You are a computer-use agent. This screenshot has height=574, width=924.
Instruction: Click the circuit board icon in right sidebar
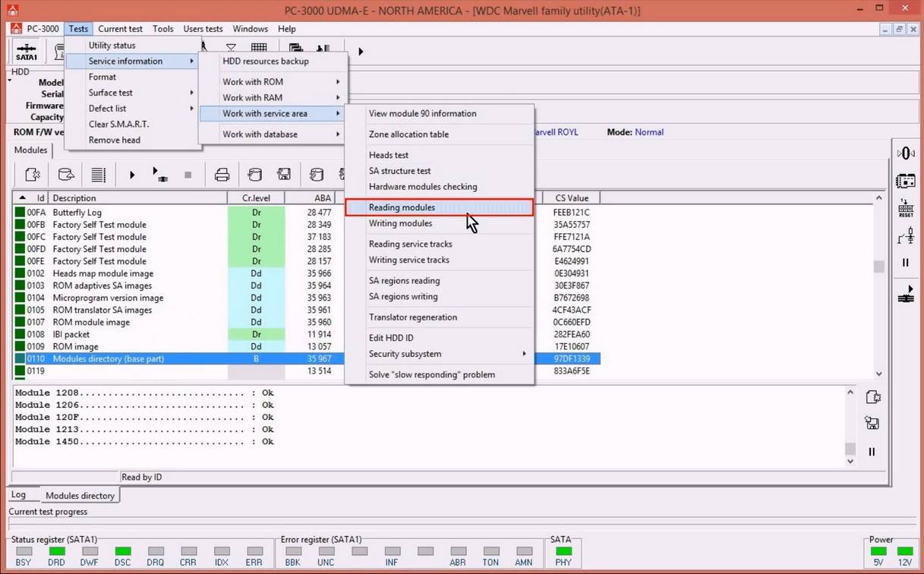(x=906, y=181)
